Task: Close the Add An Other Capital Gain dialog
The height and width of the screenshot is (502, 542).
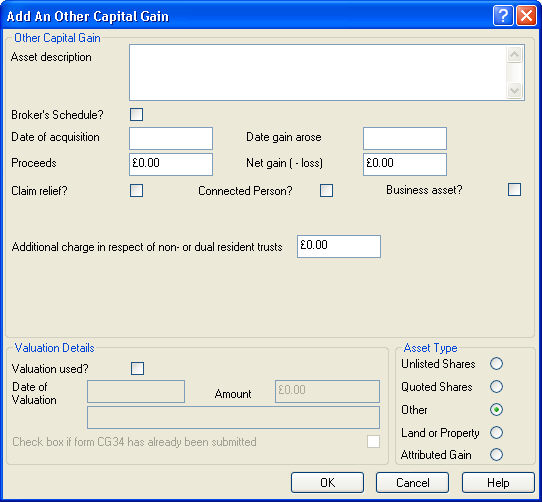Action: [526, 16]
